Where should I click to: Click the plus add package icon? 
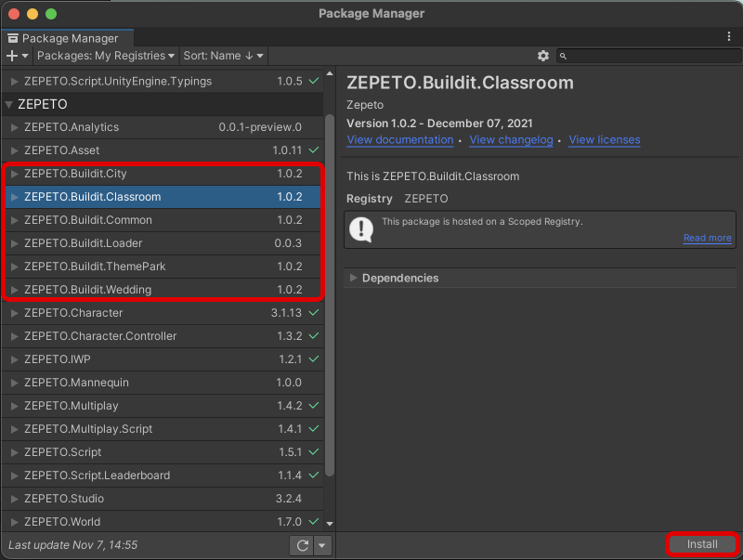pos(12,56)
